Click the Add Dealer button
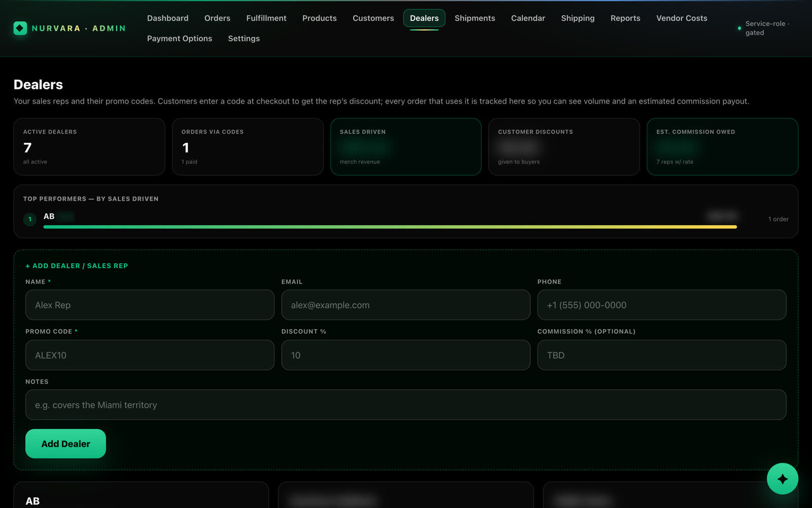812x508 pixels. [65, 444]
